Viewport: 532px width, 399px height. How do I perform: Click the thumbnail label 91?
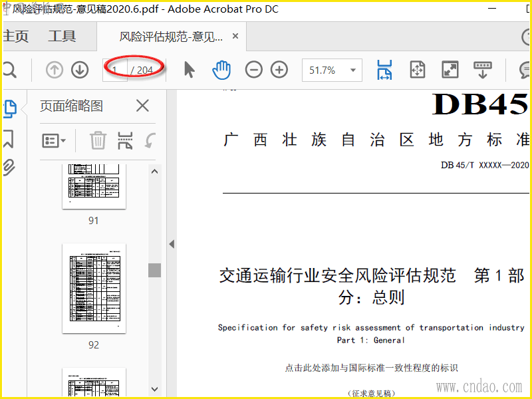point(93,221)
